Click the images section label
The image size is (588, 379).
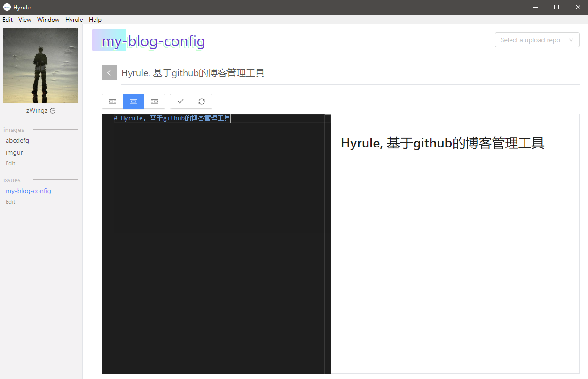coord(14,130)
